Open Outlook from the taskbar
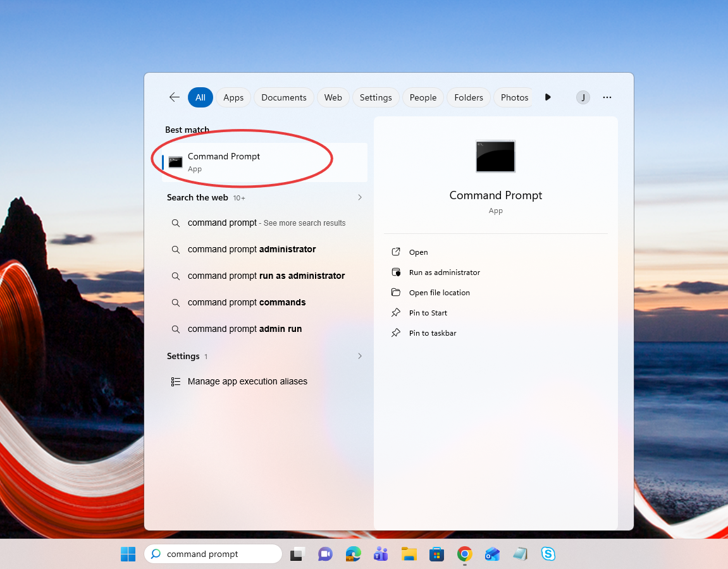 [x=492, y=554]
